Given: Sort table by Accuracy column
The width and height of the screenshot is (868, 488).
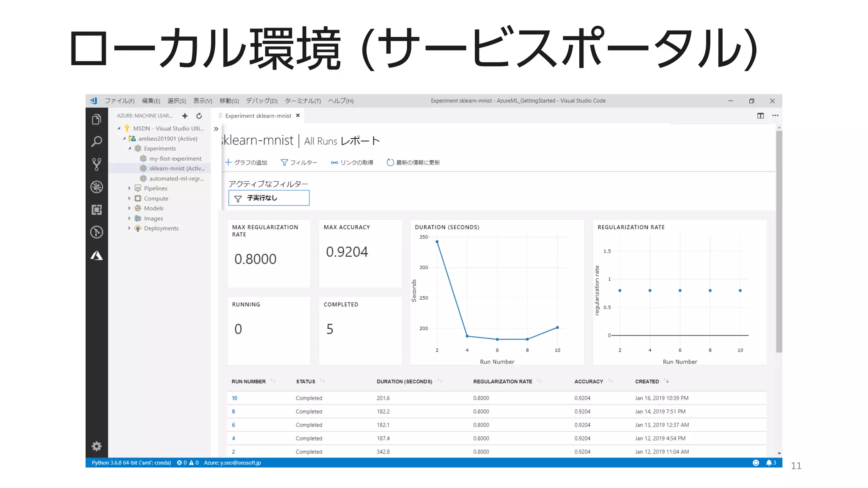Looking at the screenshot, I should coord(589,381).
